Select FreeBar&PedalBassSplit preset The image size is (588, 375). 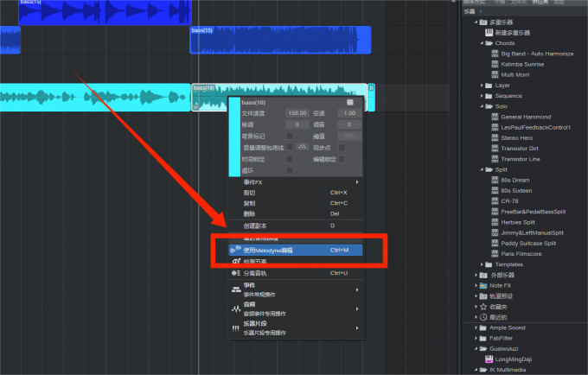click(534, 212)
